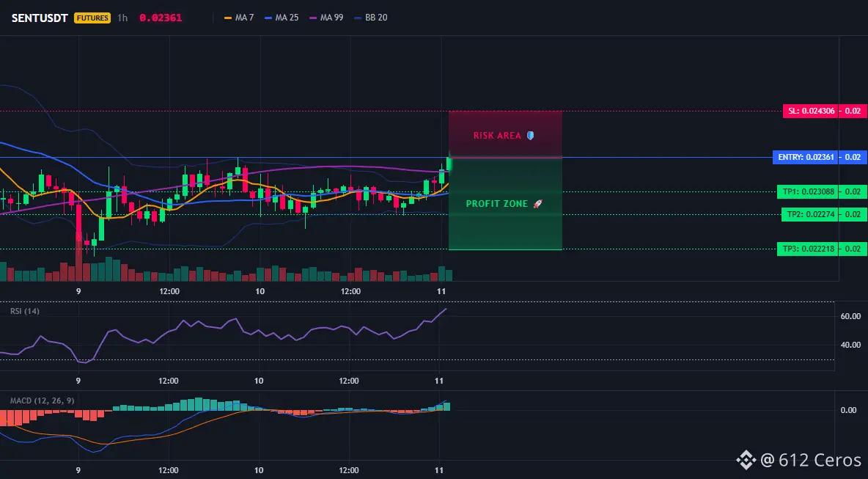Click the ENTRY: 0.02361 price label
The height and width of the screenshot is (479, 868).
[806, 157]
